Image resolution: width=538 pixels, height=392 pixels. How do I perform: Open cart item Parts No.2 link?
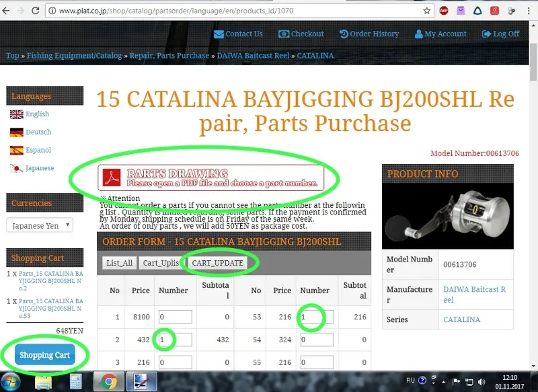pyautogui.click(x=51, y=281)
